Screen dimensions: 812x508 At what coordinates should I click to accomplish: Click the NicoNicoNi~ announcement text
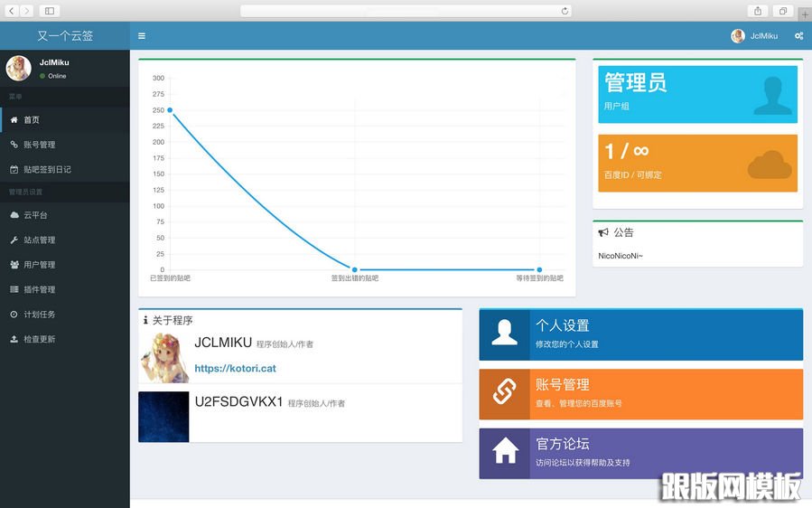coord(621,256)
